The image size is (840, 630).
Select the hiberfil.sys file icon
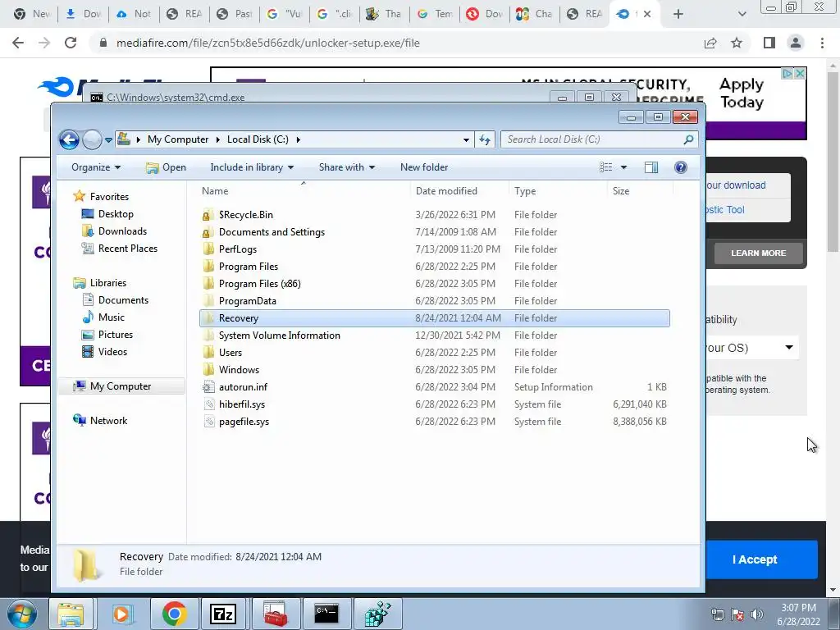pos(208,404)
